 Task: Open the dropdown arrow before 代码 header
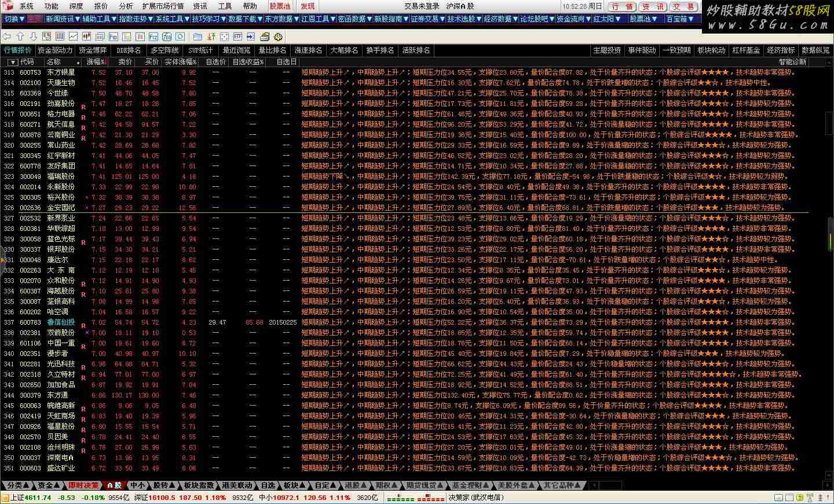[x=12, y=62]
